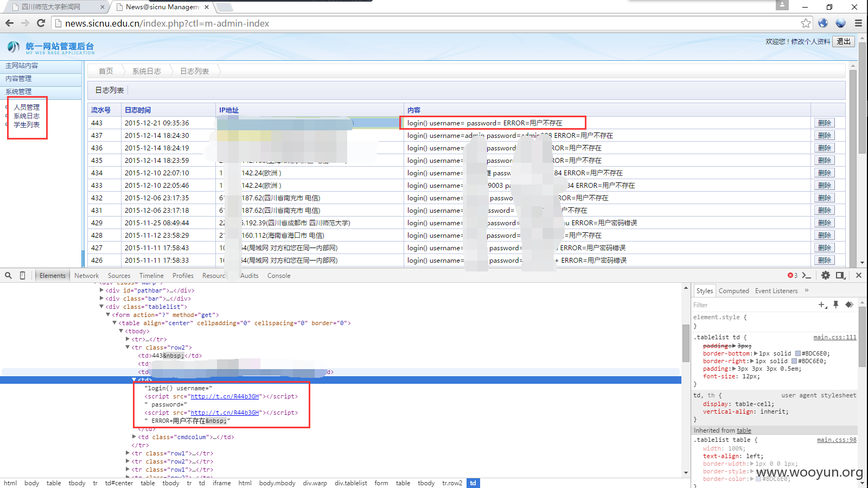Expand the border-bottom shorthand triangle

(x=756, y=353)
